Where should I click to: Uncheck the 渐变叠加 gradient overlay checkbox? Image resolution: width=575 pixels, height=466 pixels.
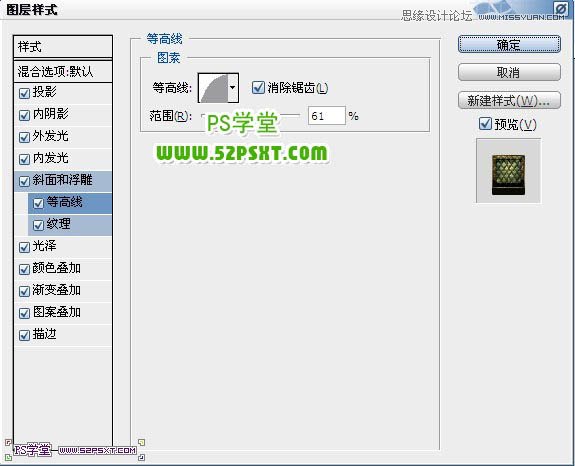coord(24,291)
